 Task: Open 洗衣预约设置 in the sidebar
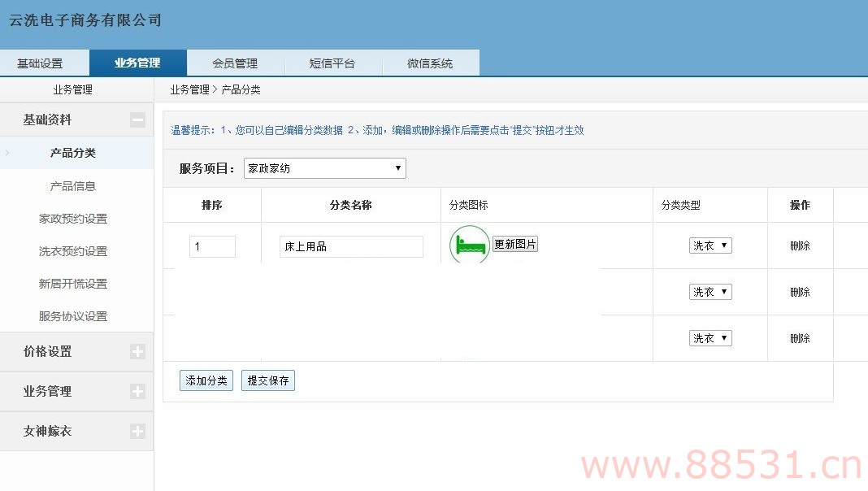[73, 251]
